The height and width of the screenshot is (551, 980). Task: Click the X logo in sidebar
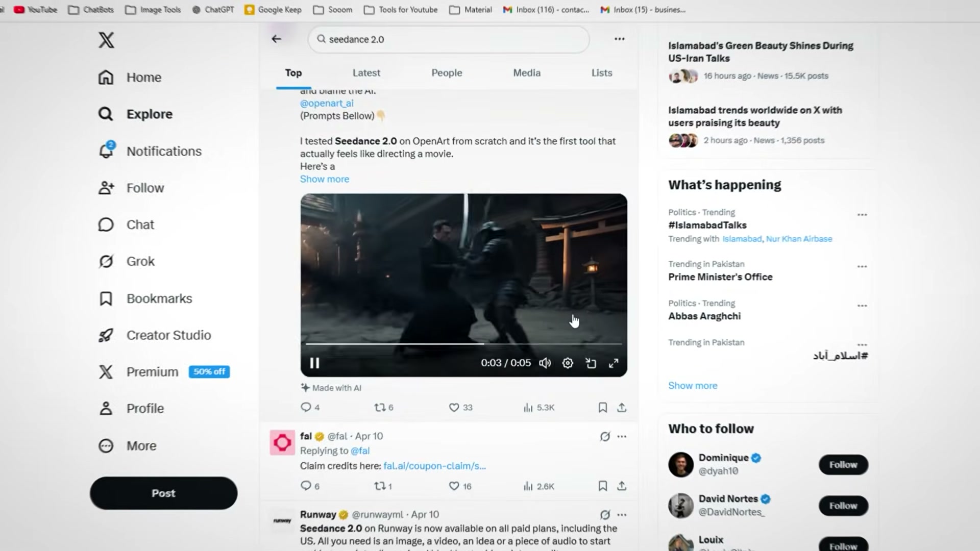(x=106, y=40)
